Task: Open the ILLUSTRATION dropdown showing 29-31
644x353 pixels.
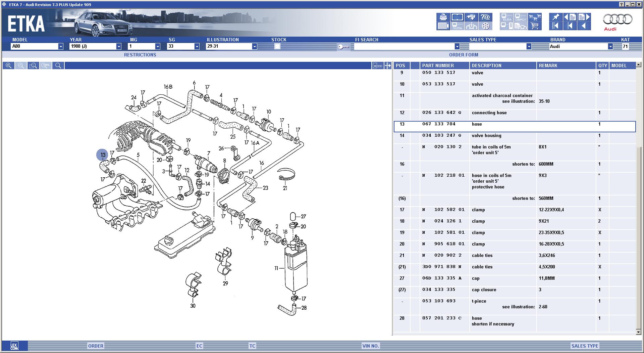Action: [x=254, y=46]
